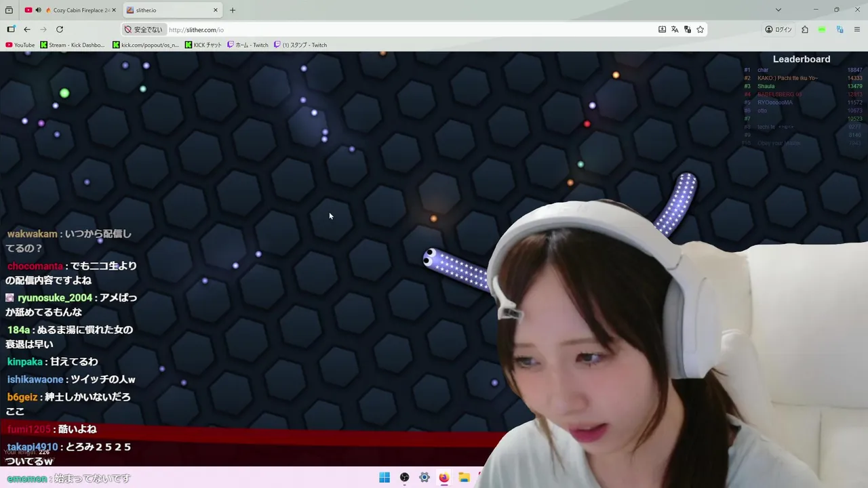Open the translate page icon
This screenshot has width=868, height=488.
(675, 30)
